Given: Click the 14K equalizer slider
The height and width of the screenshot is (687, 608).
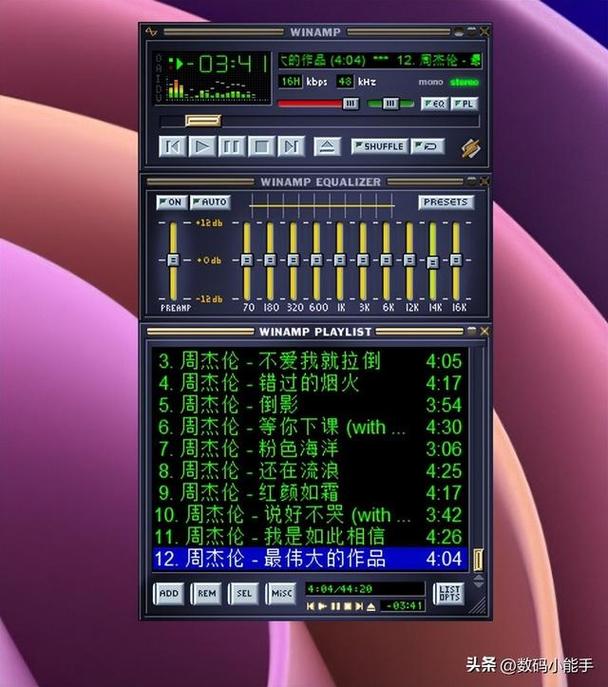Looking at the screenshot, I should 433,261.
